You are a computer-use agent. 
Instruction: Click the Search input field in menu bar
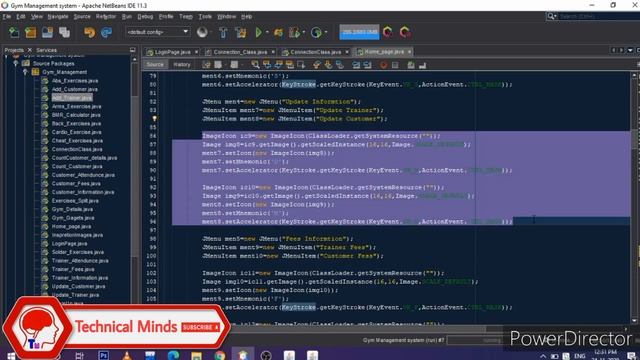click(x=598, y=16)
